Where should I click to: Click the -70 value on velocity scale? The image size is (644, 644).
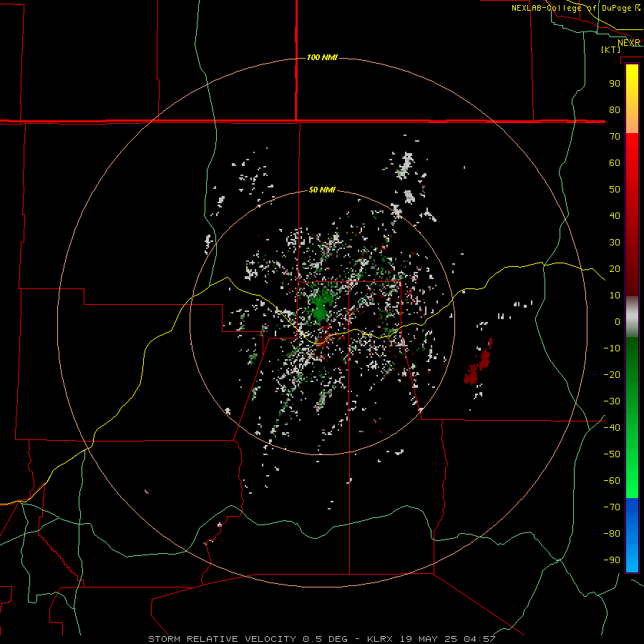pos(612,507)
